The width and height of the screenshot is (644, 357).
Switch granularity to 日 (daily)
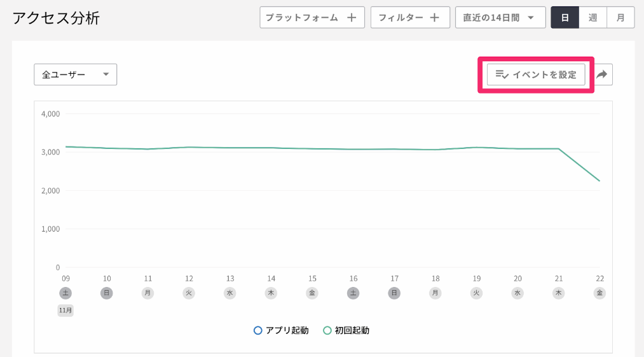[x=565, y=18]
